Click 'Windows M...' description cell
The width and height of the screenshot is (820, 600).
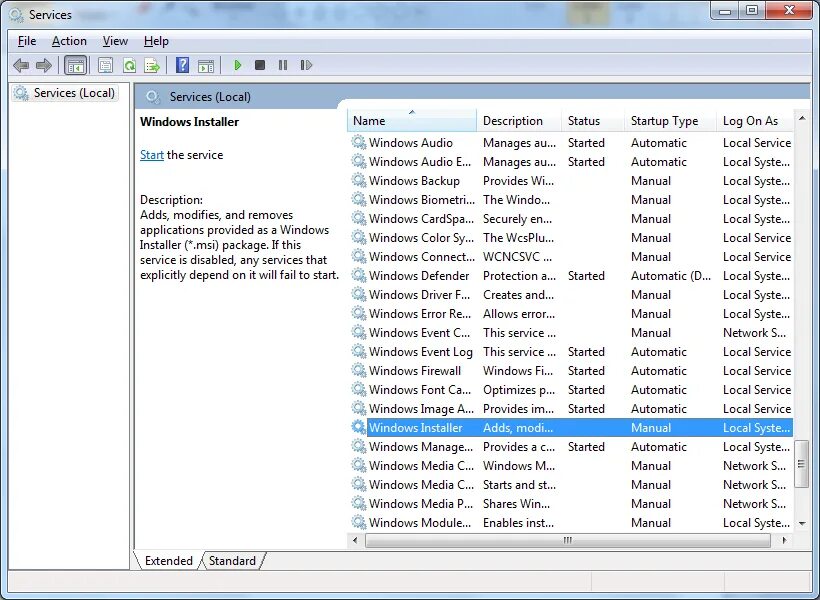(x=519, y=466)
